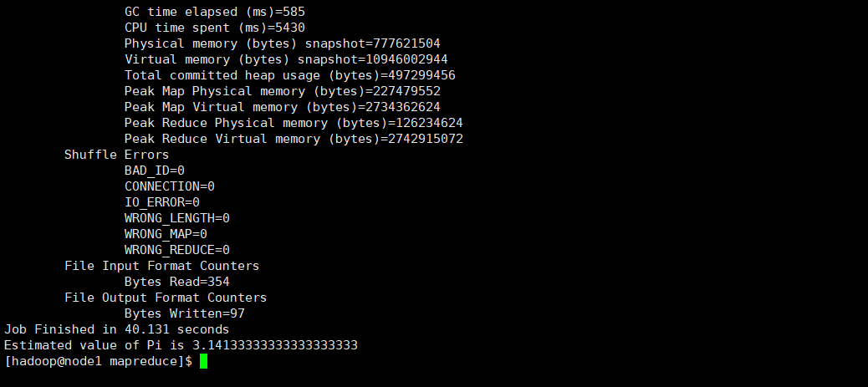Click the CONNECTION=0 counter line

[x=169, y=186]
